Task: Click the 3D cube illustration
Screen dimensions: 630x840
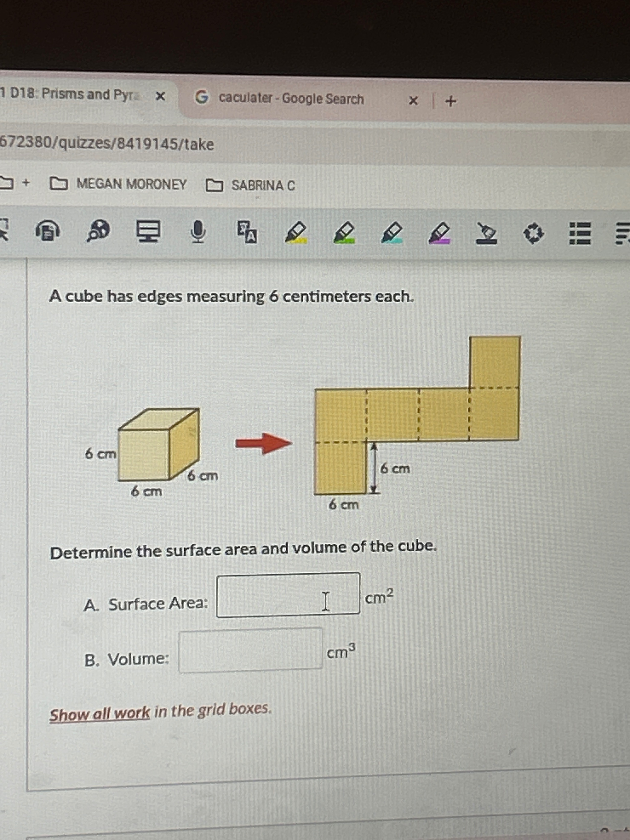Action: click(x=159, y=444)
